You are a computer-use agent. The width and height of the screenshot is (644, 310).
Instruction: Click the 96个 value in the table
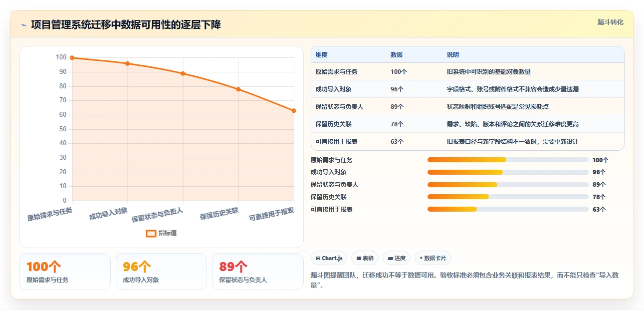click(397, 89)
